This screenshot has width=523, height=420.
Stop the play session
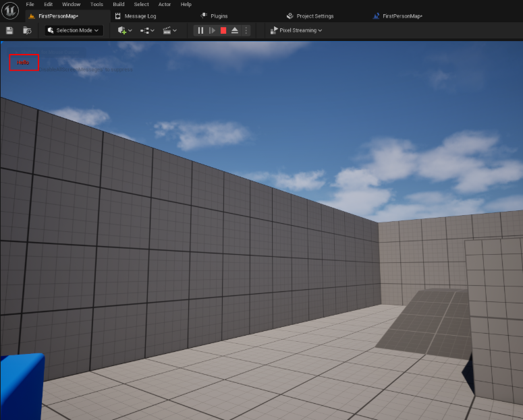click(x=223, y=30)
